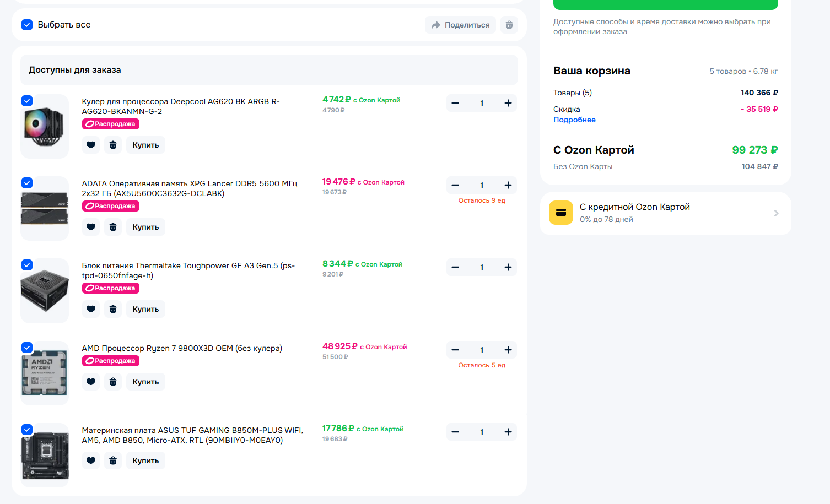This screenshot has height=504, width=830.
Task: Open the AMD Ryzen 7 9800X3D title link
Action: point(182,348)
